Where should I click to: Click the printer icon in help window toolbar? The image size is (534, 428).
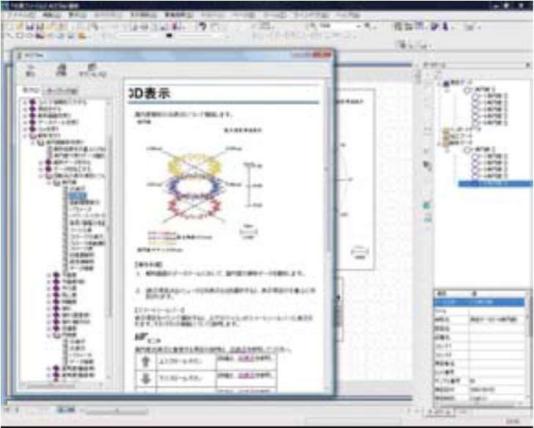[x=61, y=69]
